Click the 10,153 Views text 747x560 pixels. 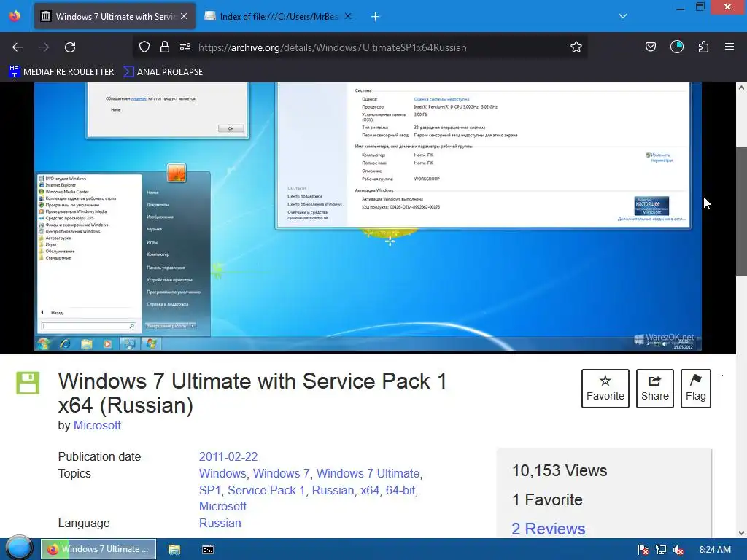pyautogui.click(x=560, y=470)
